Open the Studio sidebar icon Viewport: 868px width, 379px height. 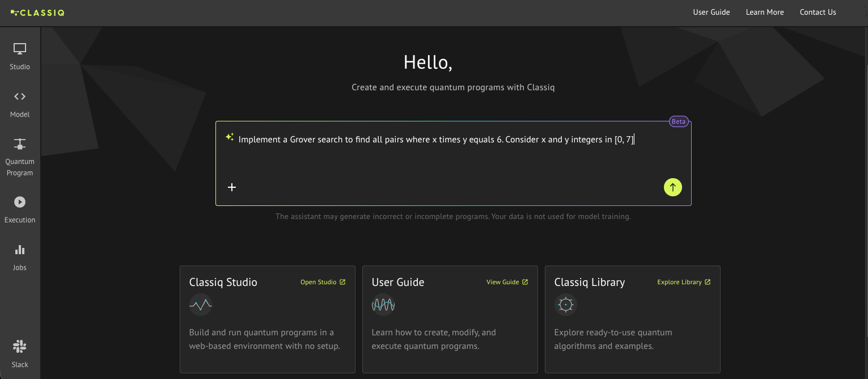pyautogui.click(x=20, y=49)
